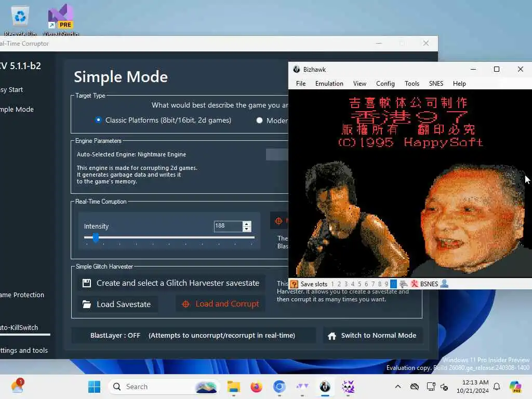
Task: Click the floppy disk savestate icon
Action: tap(87, 283)
